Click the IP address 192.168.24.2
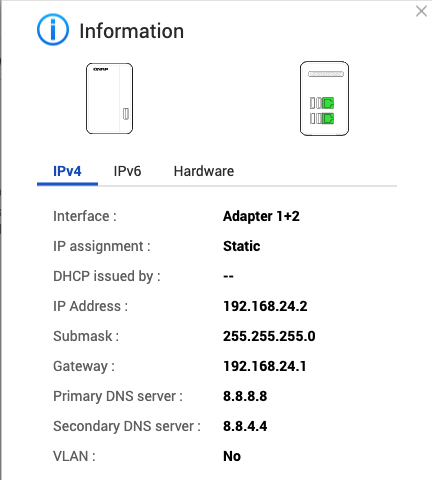The width and height of the screenshot is (432, 480). click(x=265, y=306)
